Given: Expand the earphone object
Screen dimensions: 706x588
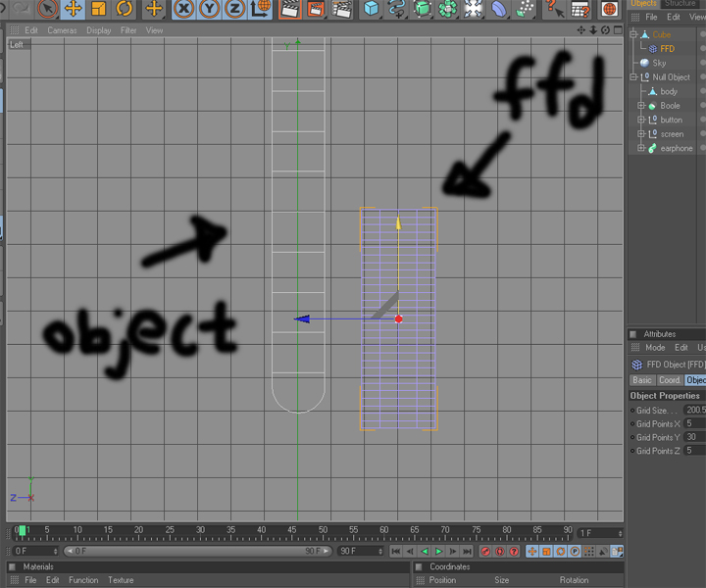Looking at the screenshot, I should pyautogui.click(x=641, y=148).
